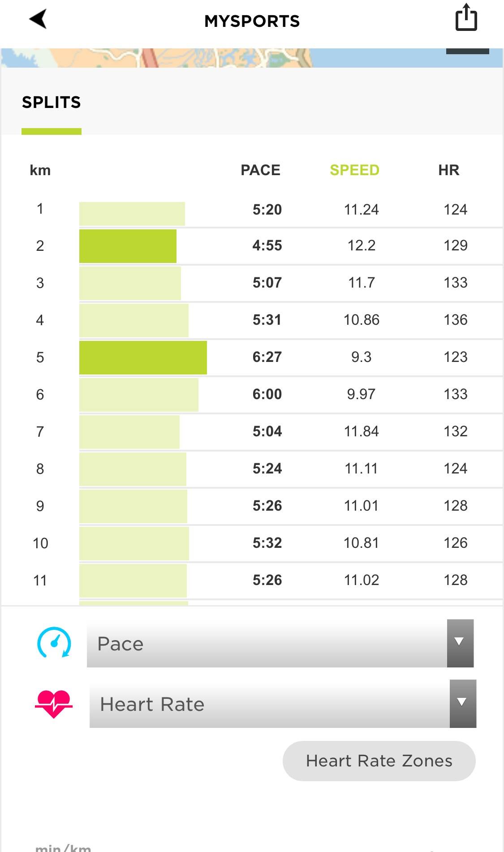This screenshot has width=504, height=852.
Task: Open the Pace dropdown arrow
Action: tap(460, 643)
